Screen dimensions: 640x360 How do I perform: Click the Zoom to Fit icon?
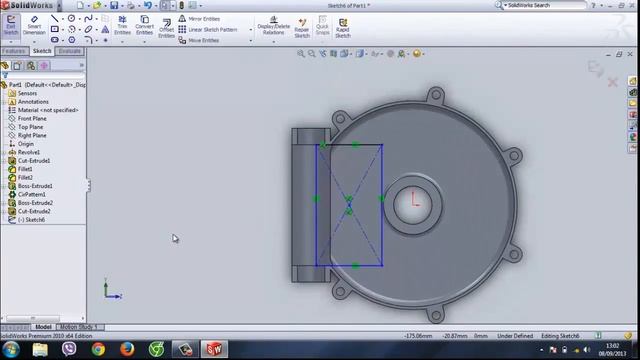click(x=301, y=53)
